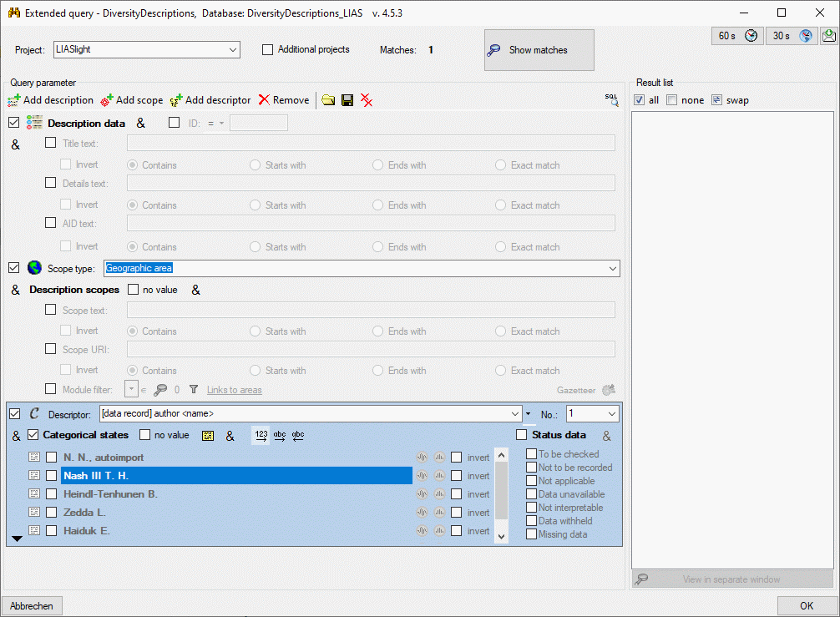The image size is (840, 617).
Task: Tick the AID text checkbox
Action: 50,222
